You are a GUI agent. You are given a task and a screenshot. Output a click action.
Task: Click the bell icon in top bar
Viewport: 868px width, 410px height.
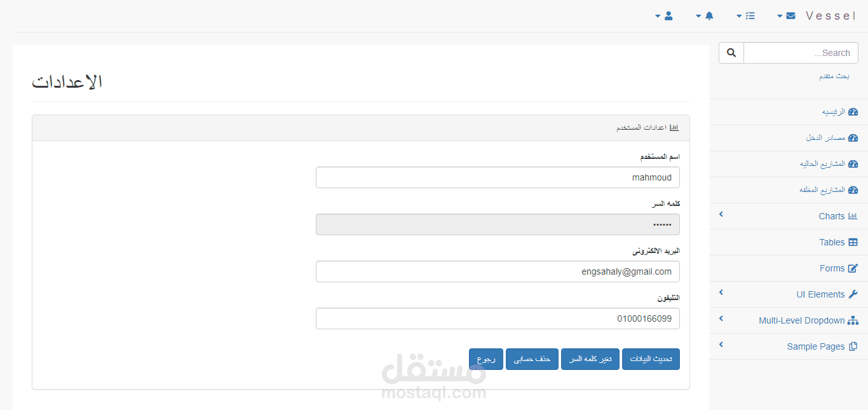709,16
